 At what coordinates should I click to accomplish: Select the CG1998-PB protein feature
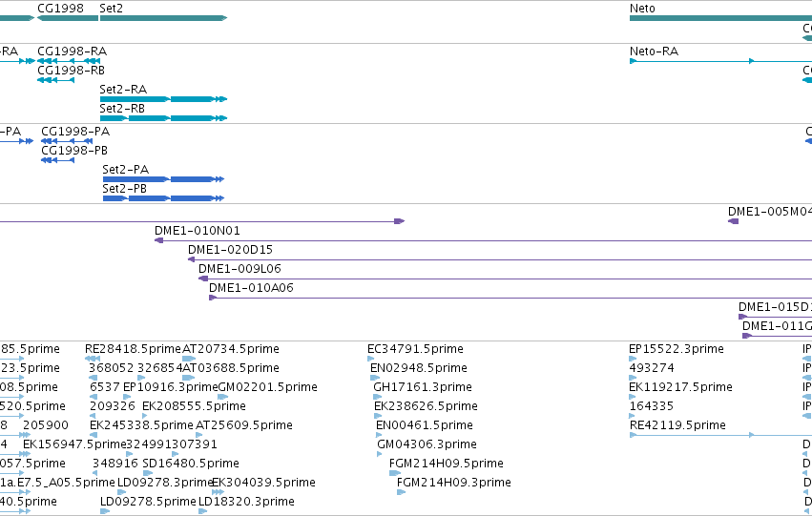(58, 160)
